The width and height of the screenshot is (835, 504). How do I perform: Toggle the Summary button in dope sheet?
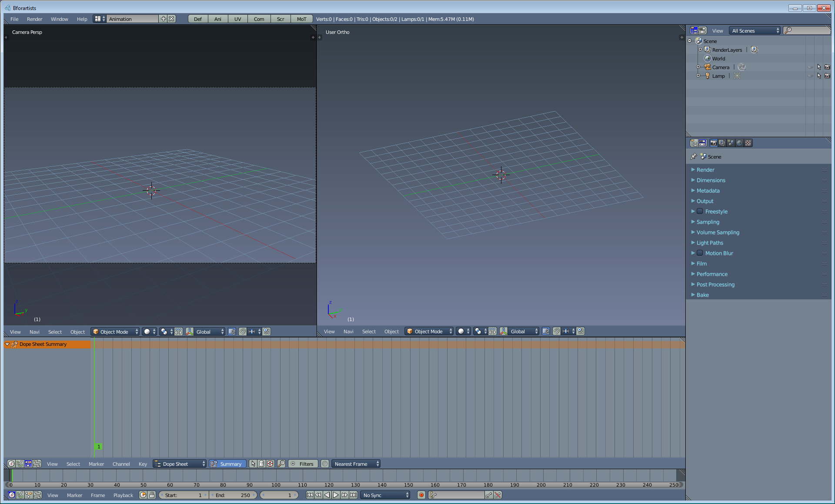click(227, 464)
